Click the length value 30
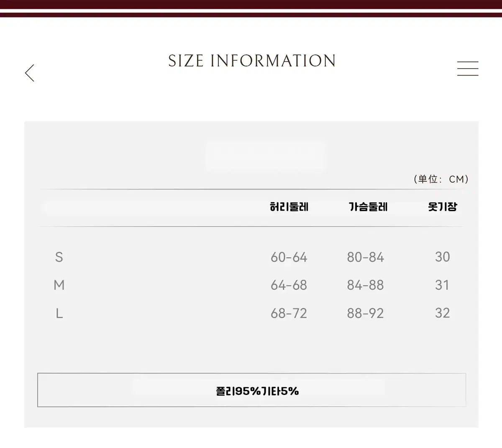 click(442, 257)
